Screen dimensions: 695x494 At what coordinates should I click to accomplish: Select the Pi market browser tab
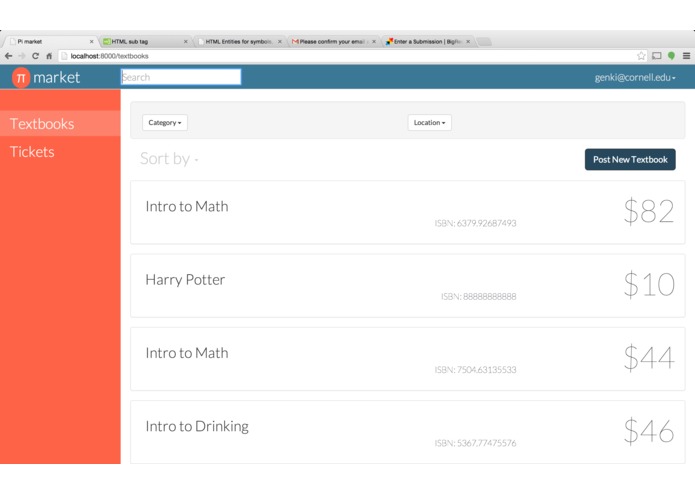(49, 42)
